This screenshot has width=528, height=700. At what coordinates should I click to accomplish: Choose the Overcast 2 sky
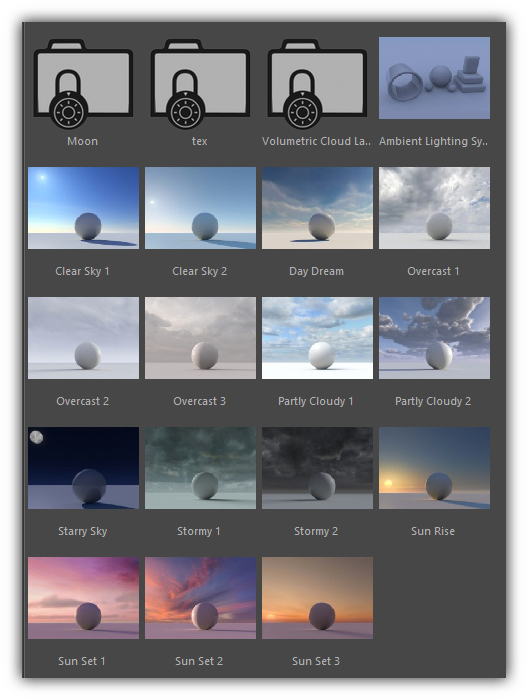coord(83,338)
